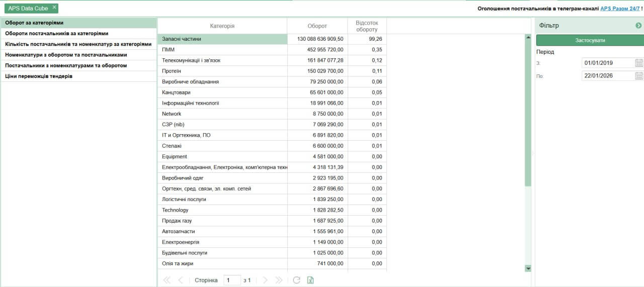Click the Застосувати filter button

(x=590, y=40)
